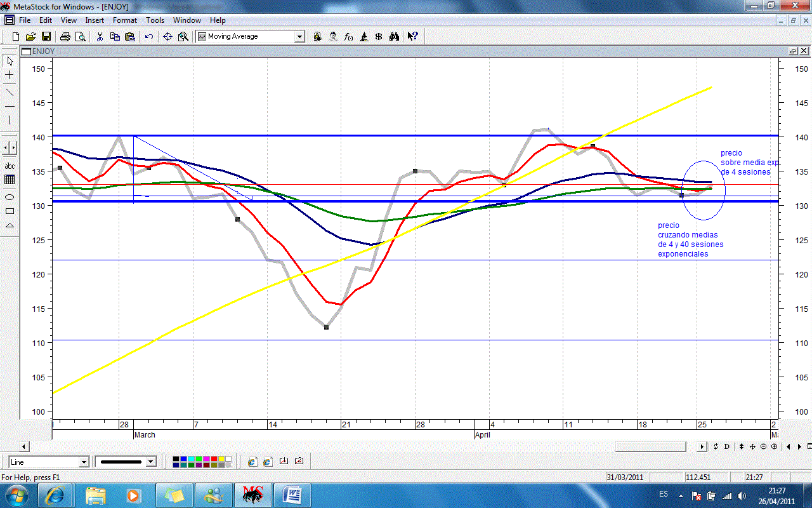Cut selection with the scissors icon

[x=100, y=37]
